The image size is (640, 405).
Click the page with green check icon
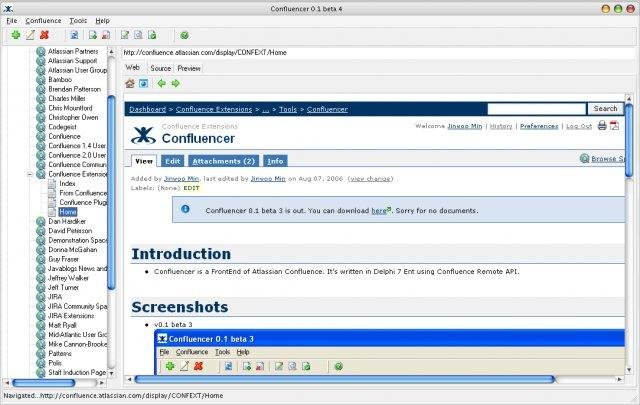(x=152, y=35)
